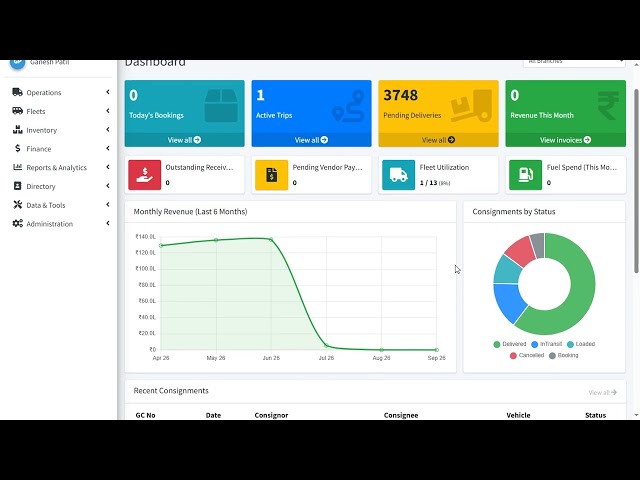Image resolution: width=640 pixels, height=480 pixels.
Task: Click the Ganesh Patil user name
Action: (49, 62)
